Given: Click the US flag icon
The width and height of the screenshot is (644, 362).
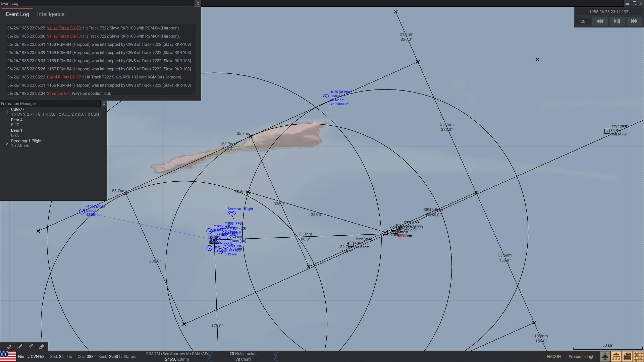Looking at the screenshot, I should tap(8, 356).
